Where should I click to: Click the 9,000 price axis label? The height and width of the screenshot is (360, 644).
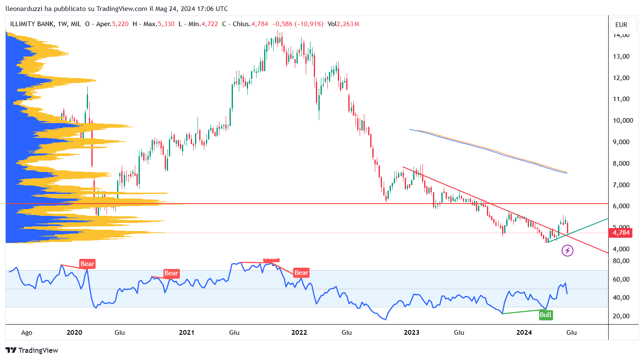[621, 142]
